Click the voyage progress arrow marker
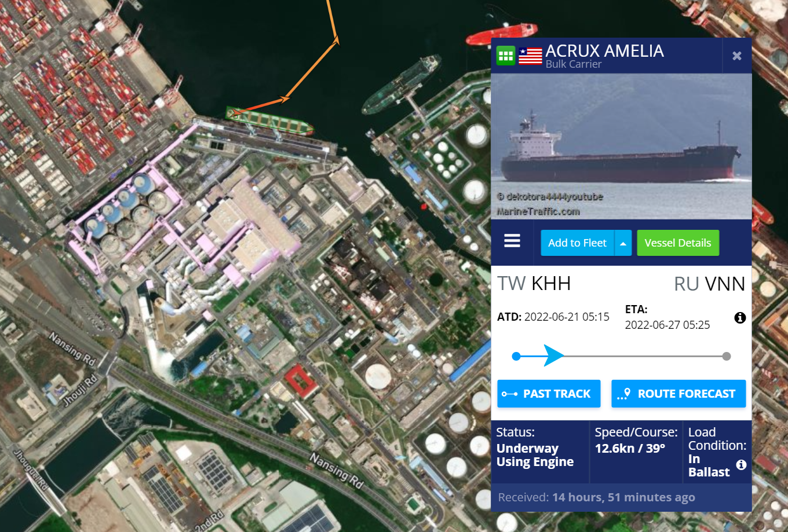The height and width of the screenshot is (532, 788). point(553,355)
